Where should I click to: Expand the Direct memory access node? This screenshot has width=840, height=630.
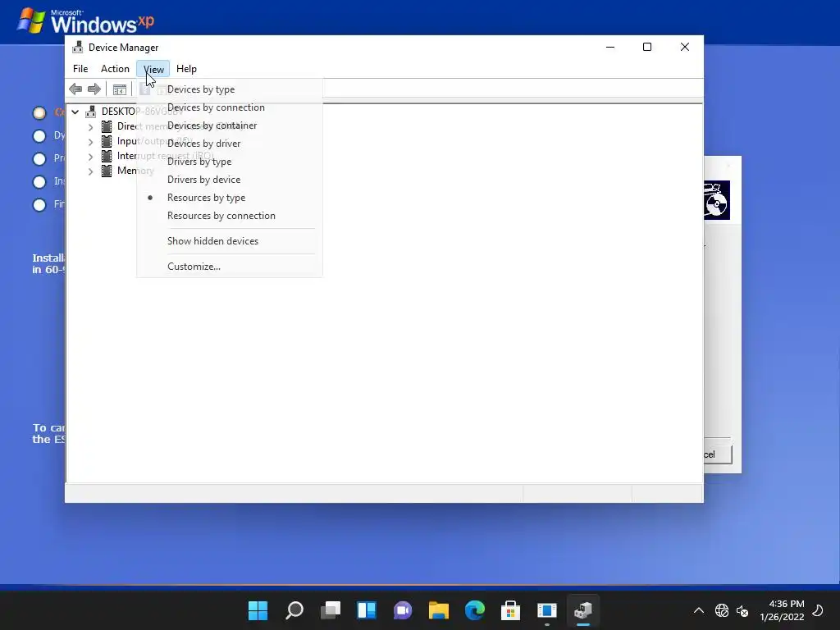(x=90, y=127)
